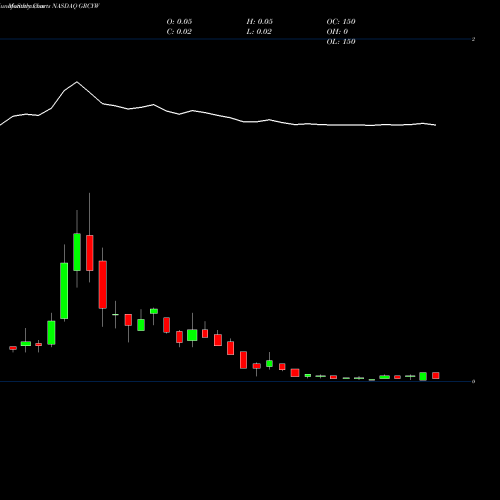
Task: Click the 'NASDAQ GRCYW' chart title
Action: (76, 6)
